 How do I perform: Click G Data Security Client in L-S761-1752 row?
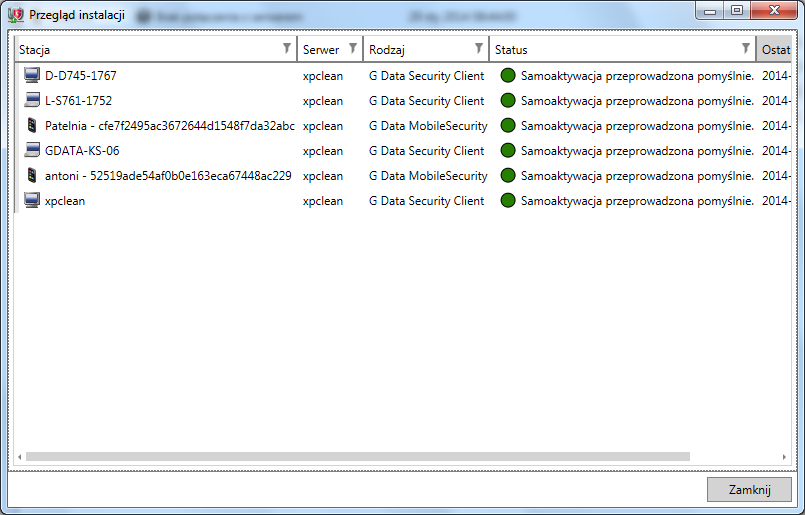(426, 100)
